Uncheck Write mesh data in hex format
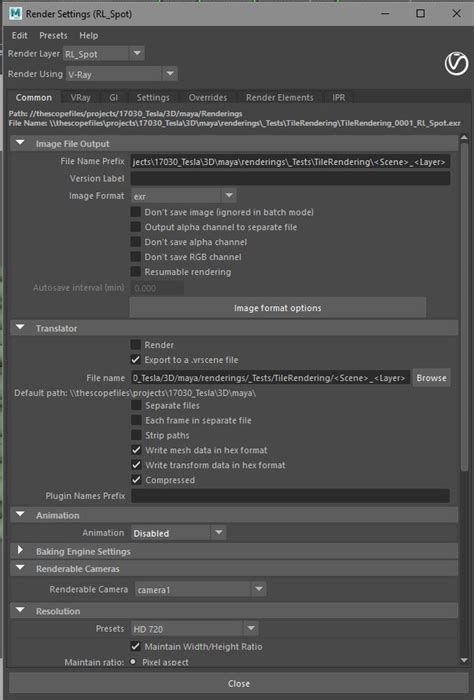 click(x=136, y=450)
